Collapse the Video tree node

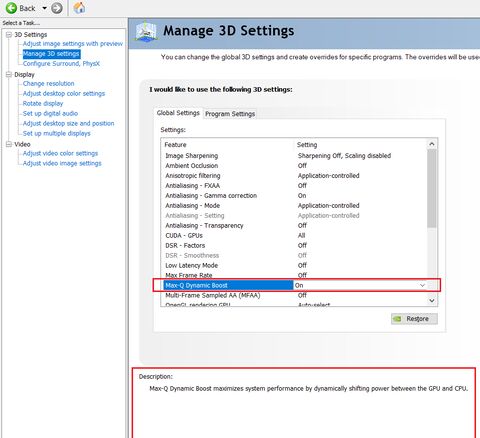tap(9, 144)
